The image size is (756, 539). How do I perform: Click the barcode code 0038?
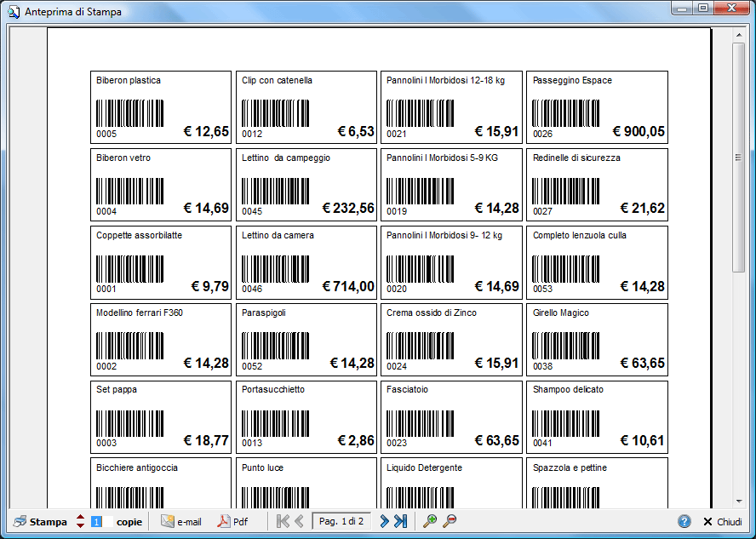542,366
